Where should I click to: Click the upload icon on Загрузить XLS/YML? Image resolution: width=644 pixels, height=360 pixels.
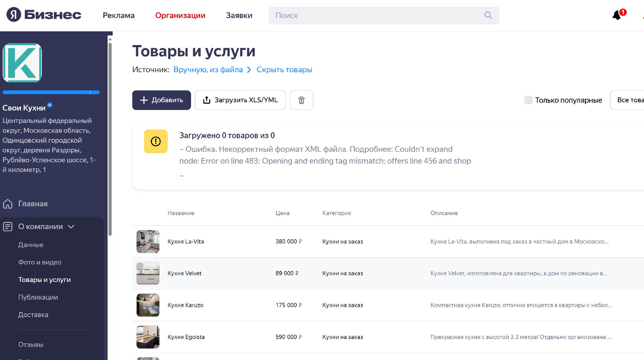[x=207, y=100]
